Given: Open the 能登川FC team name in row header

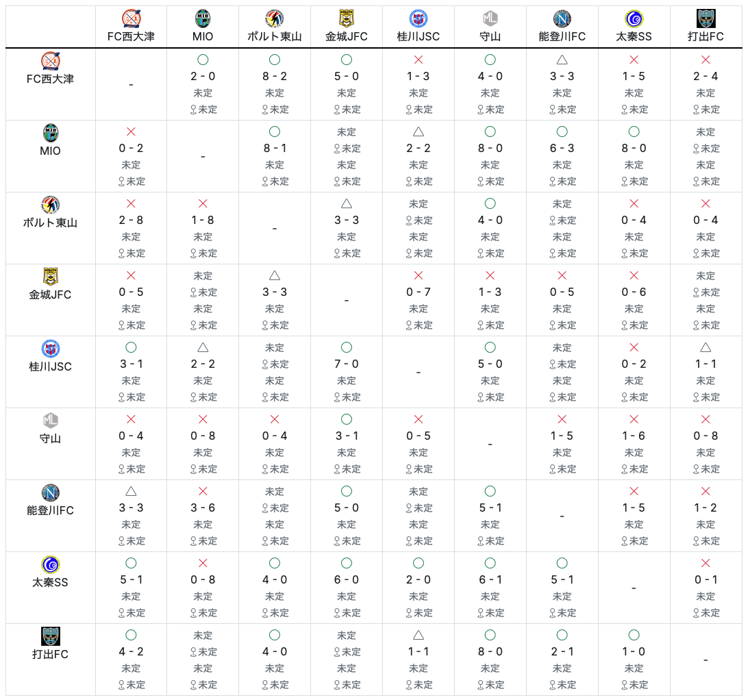Looking at the screenshot, I should [x=50, y=510].
